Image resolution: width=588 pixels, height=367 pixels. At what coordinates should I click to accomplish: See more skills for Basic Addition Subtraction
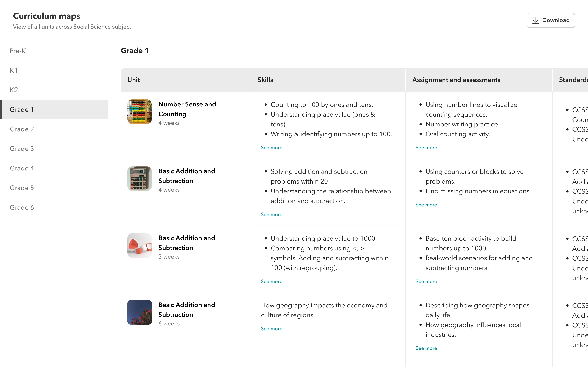pos(271,214)
